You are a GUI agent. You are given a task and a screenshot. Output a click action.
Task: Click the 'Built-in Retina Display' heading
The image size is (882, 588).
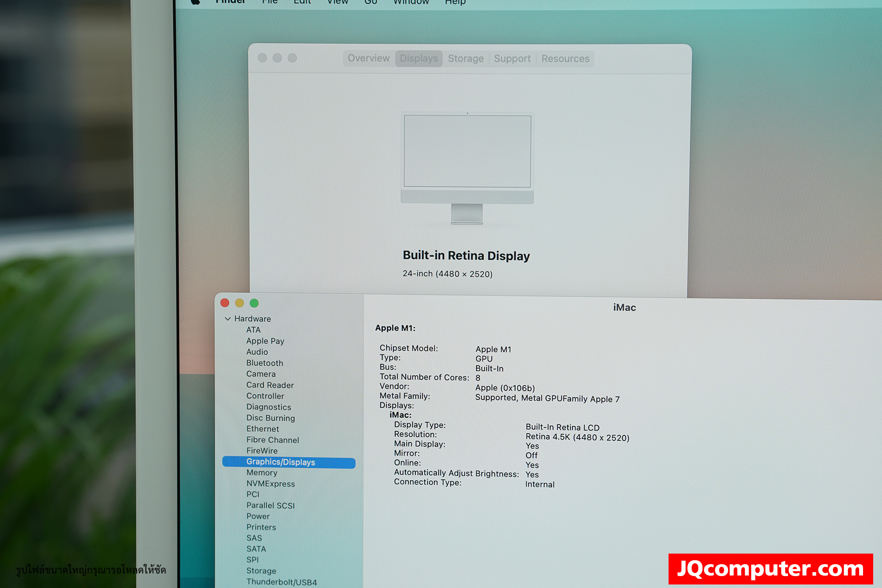466,255
